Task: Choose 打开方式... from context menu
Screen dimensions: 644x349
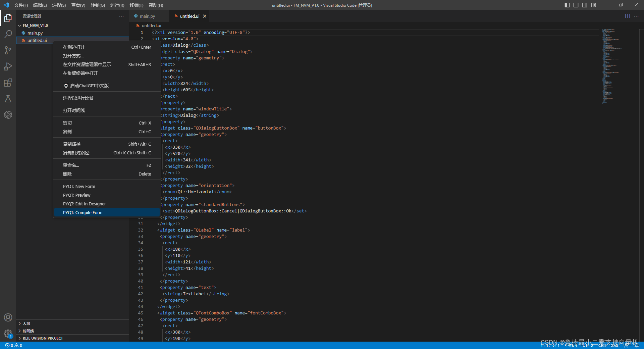Action: tap(107, 56)
